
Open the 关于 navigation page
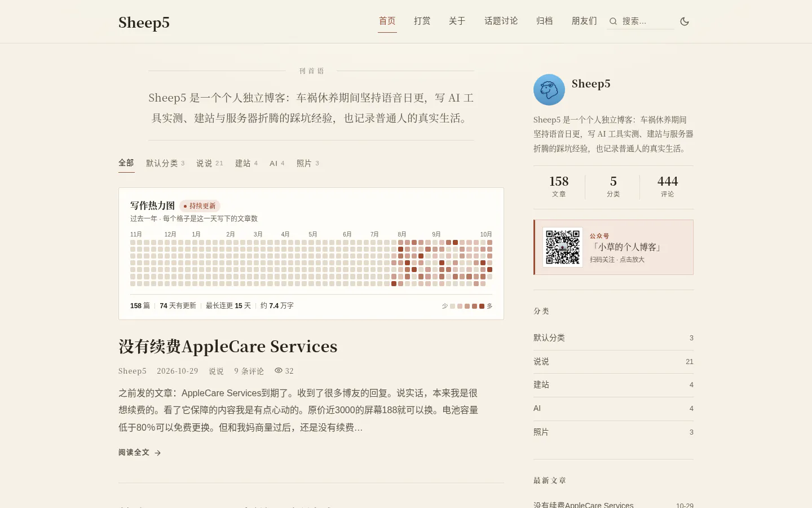coord(457,21)
